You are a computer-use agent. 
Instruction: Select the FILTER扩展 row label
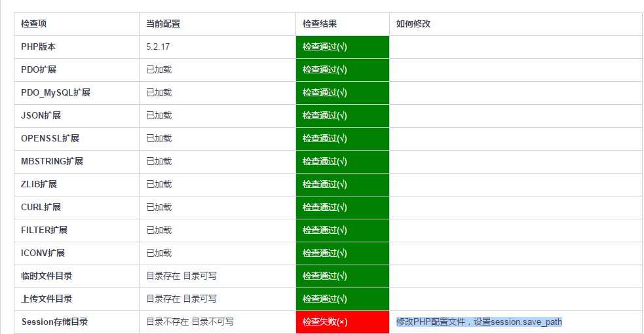coord(44,231)
